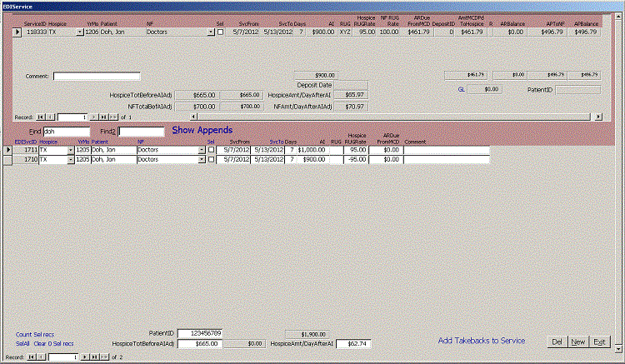This screenshot has height=364, width=625.
Task: Select row with EDISvcID 1711
Action: click(x=7, y=150)
